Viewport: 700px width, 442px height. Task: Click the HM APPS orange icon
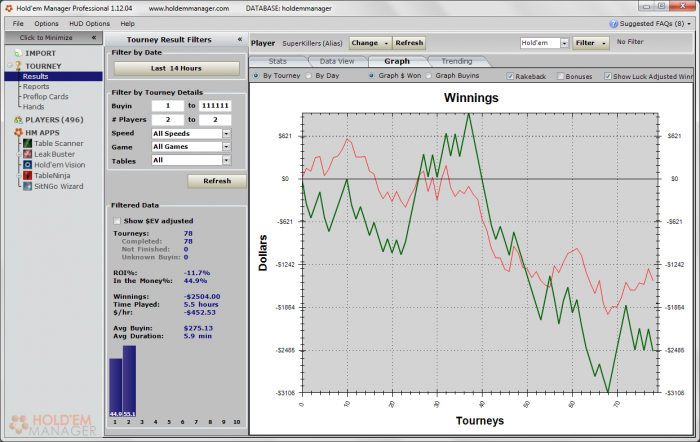[18, 133]
